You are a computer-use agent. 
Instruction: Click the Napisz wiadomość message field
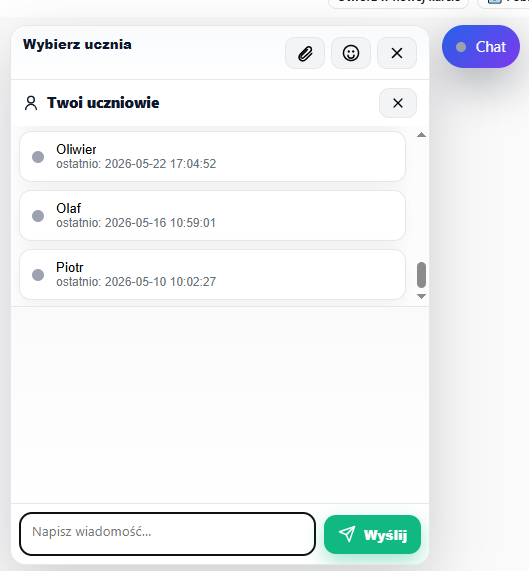pyautogui.click(x=167, y=534)
